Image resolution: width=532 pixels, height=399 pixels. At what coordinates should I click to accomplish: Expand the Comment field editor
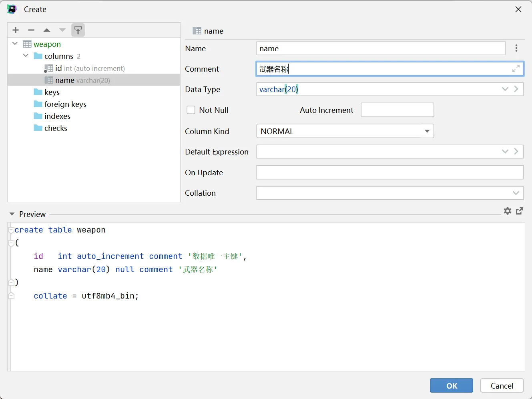point(516,69)
